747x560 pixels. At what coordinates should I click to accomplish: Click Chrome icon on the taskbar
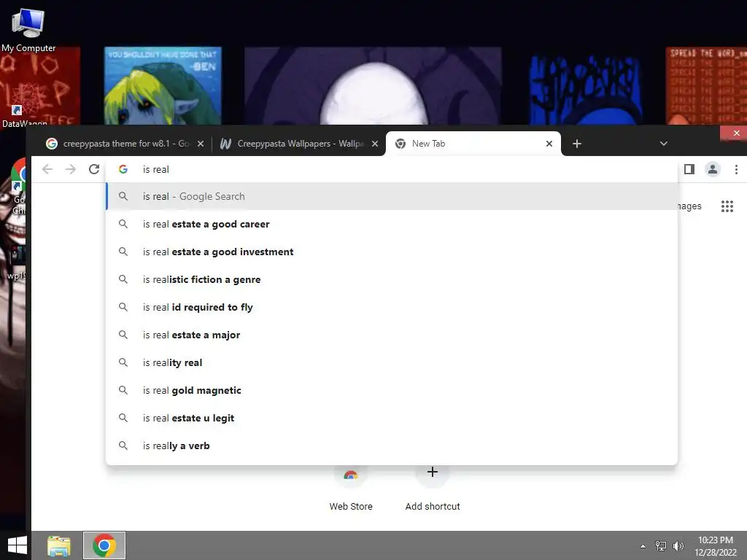(x=104, y=545)
